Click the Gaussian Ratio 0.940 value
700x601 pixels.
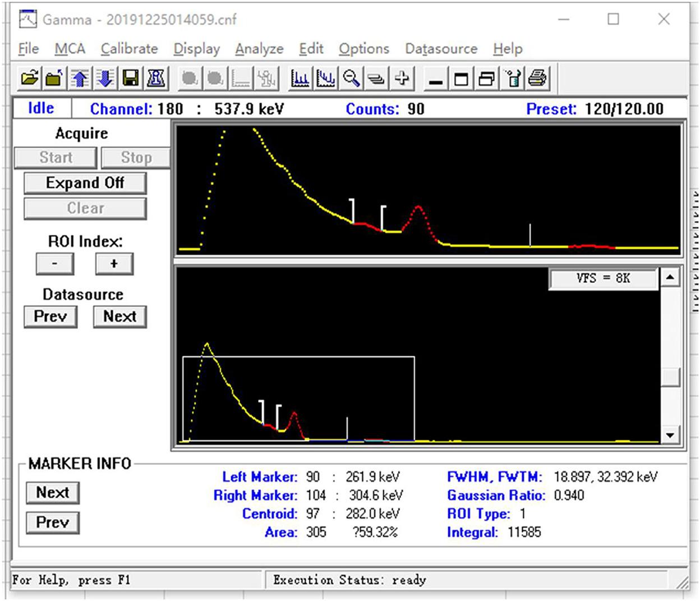tap(569, 496)
